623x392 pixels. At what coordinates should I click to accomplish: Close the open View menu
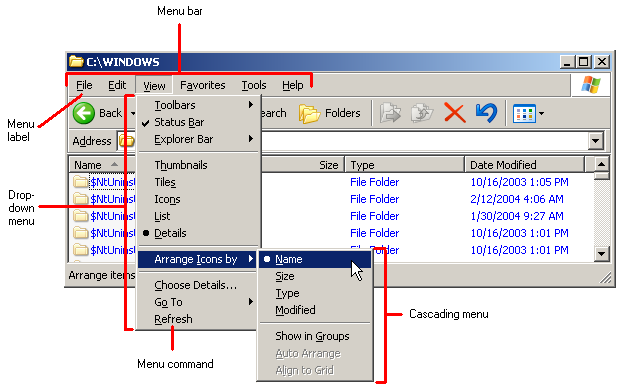pos(154,85)
